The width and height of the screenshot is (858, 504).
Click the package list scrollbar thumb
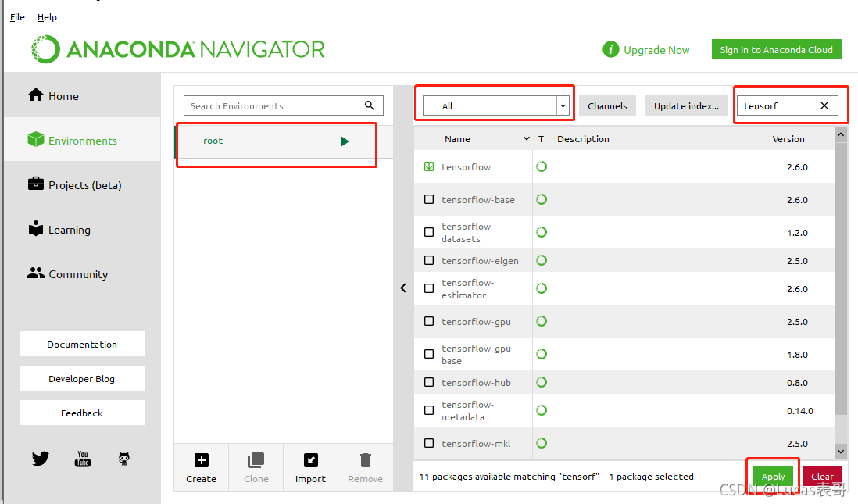click(841, 279)
